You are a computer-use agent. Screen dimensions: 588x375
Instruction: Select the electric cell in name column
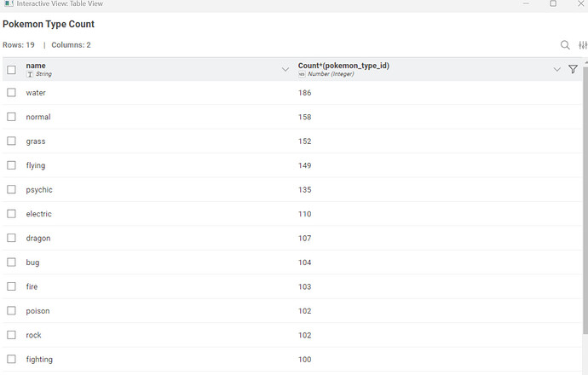coord(39,214)
